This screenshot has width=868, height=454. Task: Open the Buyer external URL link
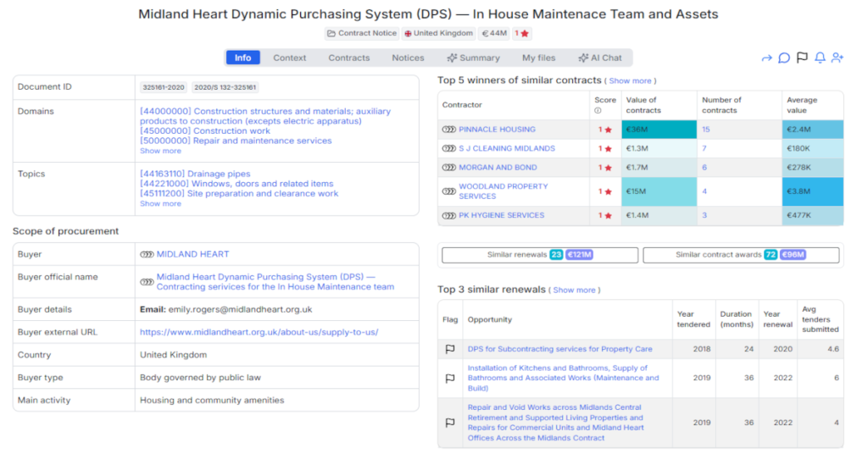click(259, 332)
